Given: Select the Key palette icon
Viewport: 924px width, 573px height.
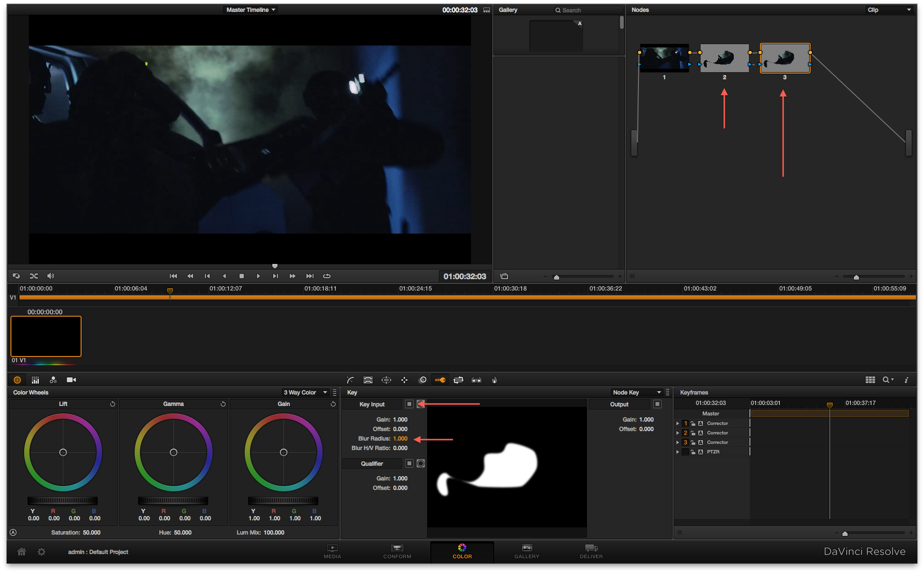Looking at the screenshot, I should point(440,380).
